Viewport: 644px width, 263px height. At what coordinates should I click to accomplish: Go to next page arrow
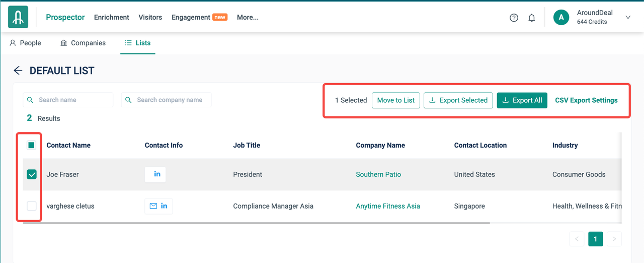pyautogui.click(x=614, y=239)
